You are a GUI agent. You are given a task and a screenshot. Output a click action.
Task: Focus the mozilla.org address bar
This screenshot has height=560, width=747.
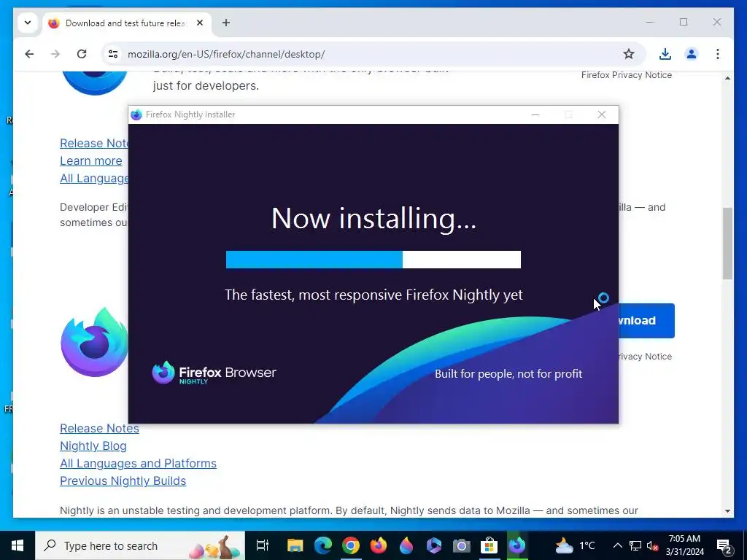pyautogui.click(x=373, y=54)
